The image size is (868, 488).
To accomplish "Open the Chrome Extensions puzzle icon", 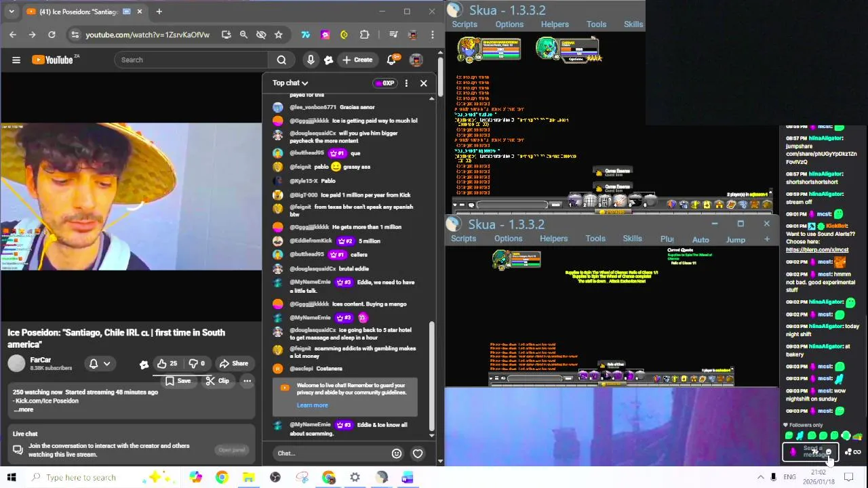I will (x=365, y=35).
